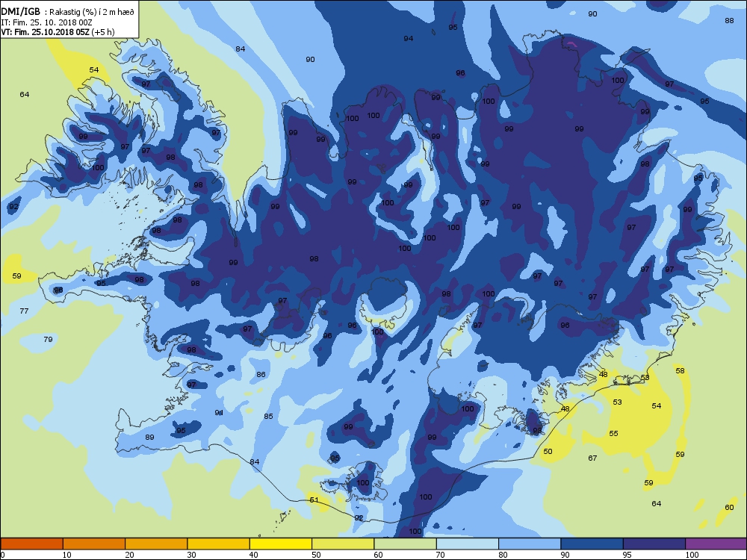Pick the pale yellow 50–60 legend block

pyautogui.click(x=343, y=544)
